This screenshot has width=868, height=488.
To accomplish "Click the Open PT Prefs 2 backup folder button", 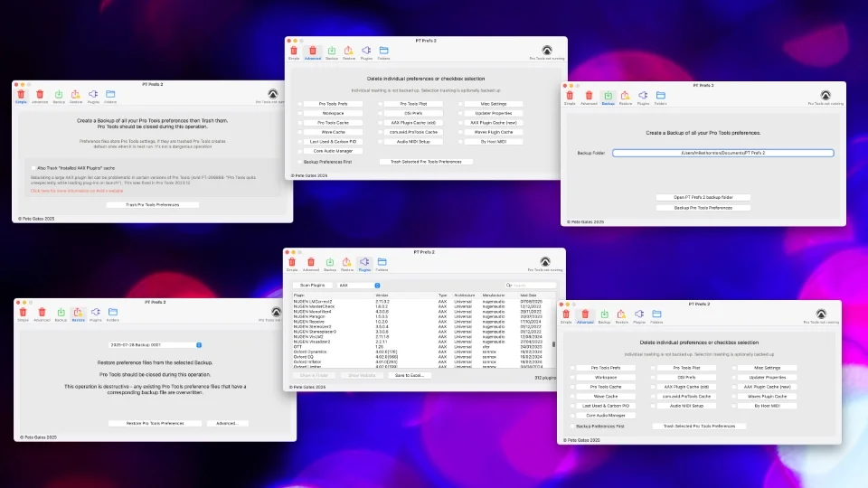I will pyautogui.click(x=703, y=197).
